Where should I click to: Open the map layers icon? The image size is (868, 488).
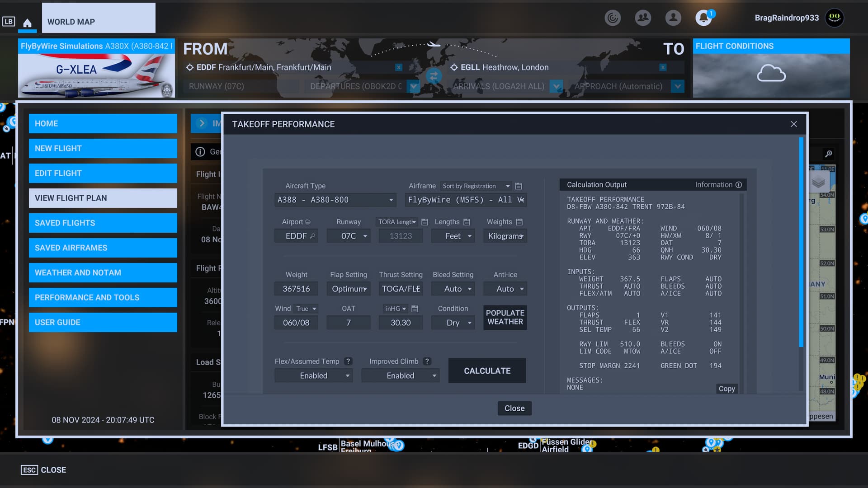pos(818,183)
